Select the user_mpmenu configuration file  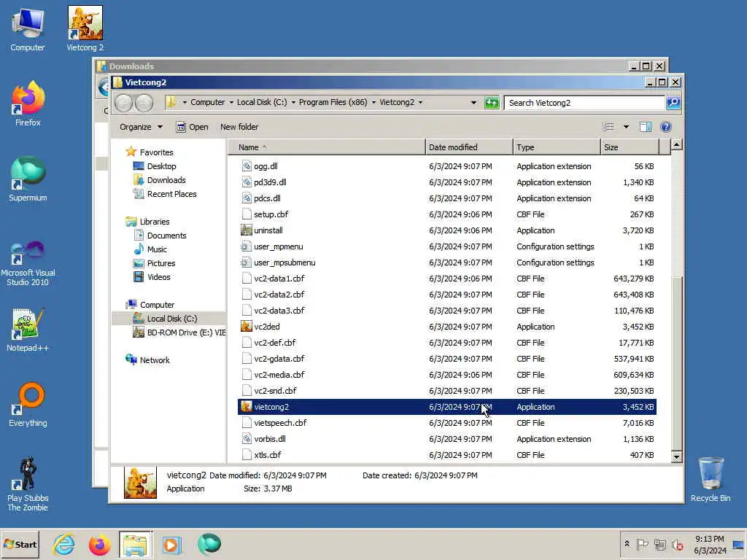coord(447,246)
